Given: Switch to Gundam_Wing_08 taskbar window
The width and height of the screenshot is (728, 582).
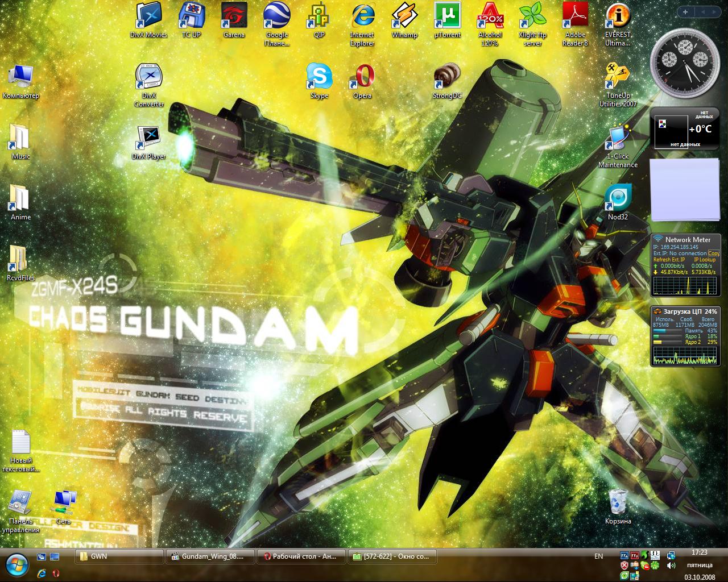Looking at the screenshot, I should 210,556.
